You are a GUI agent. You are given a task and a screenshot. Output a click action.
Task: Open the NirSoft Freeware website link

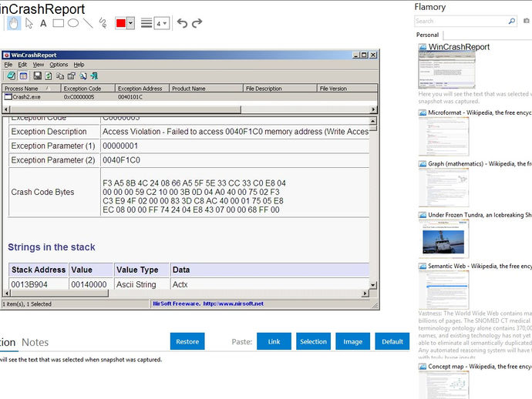click(x=208, y=303)
